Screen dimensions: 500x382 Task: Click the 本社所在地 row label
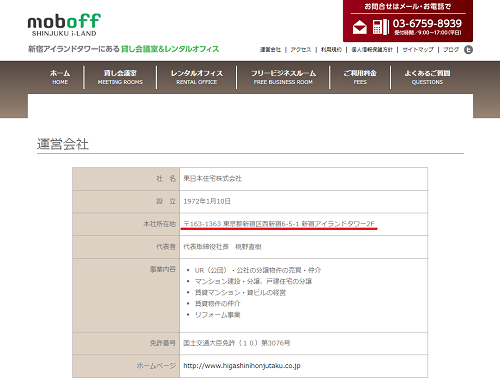point(159,224)
